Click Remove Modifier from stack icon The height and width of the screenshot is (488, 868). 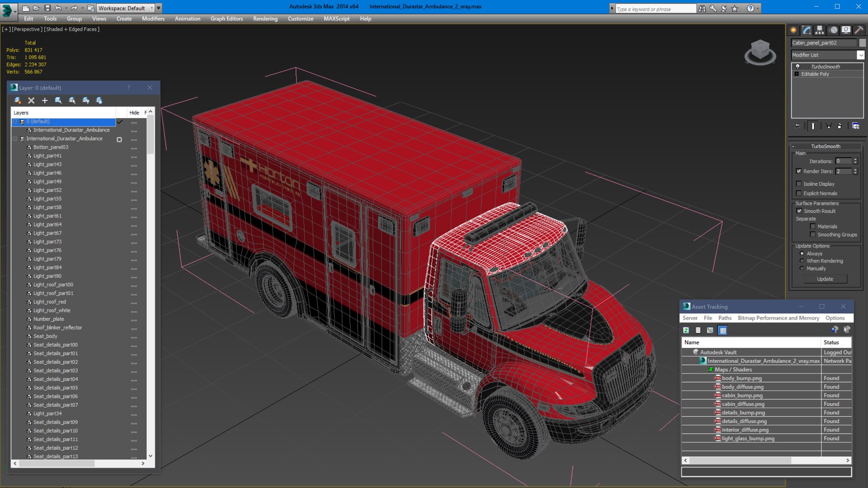[840, 126]
